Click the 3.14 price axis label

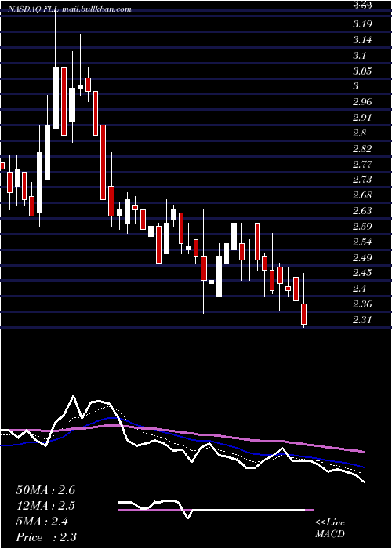pyautogui.click(x=362, y=40)
